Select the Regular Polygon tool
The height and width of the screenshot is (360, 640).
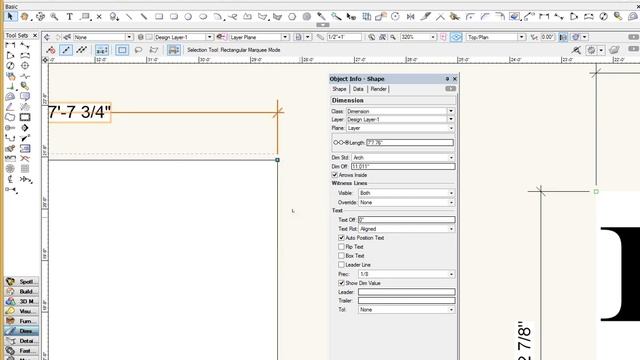coord(292,16)
